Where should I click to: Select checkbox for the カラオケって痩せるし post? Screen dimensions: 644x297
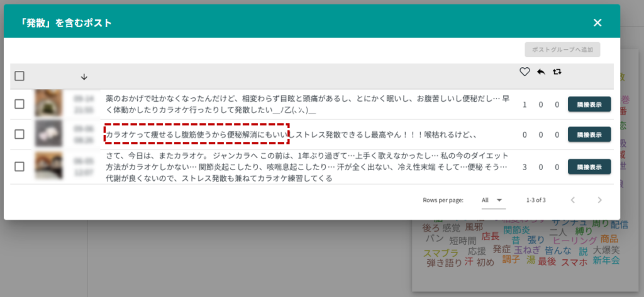[19, 134]
